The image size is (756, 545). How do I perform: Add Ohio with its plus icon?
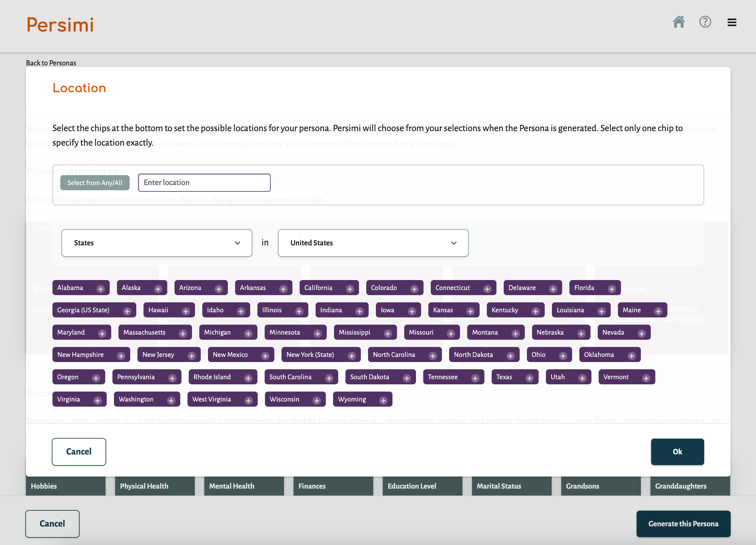coord(563,356)
